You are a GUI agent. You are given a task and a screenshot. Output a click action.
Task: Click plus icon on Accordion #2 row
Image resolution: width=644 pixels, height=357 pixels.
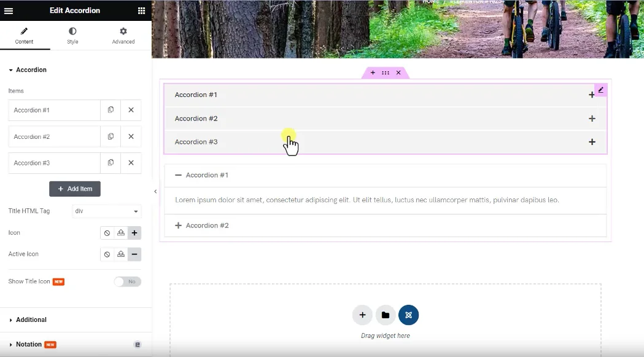coord(592,119)
